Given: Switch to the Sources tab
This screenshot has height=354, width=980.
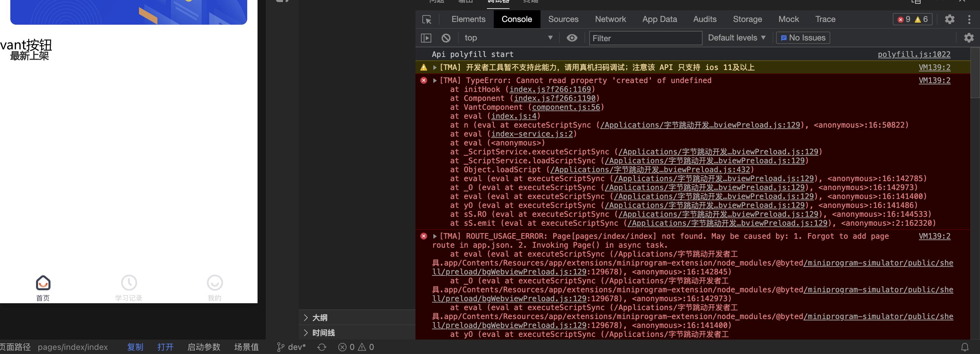Looking at the screenshot, I should [563, 20].
